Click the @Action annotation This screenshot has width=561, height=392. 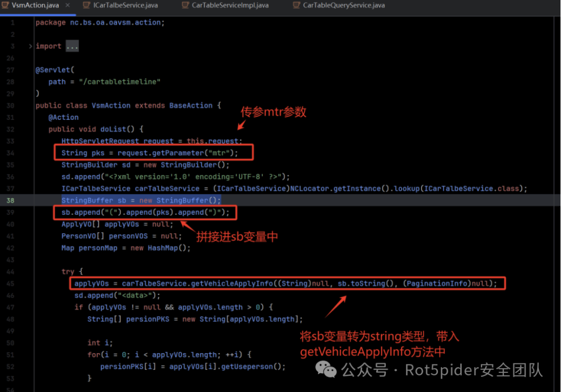63,117
